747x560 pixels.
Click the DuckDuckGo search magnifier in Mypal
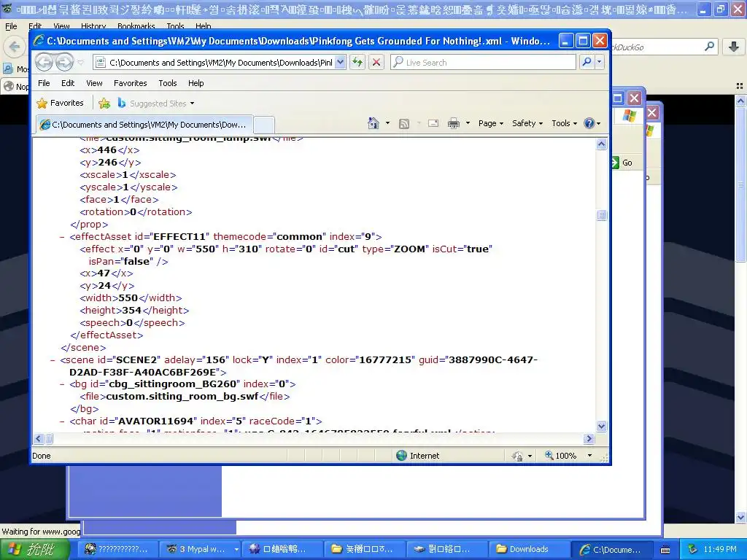(709, 47)
